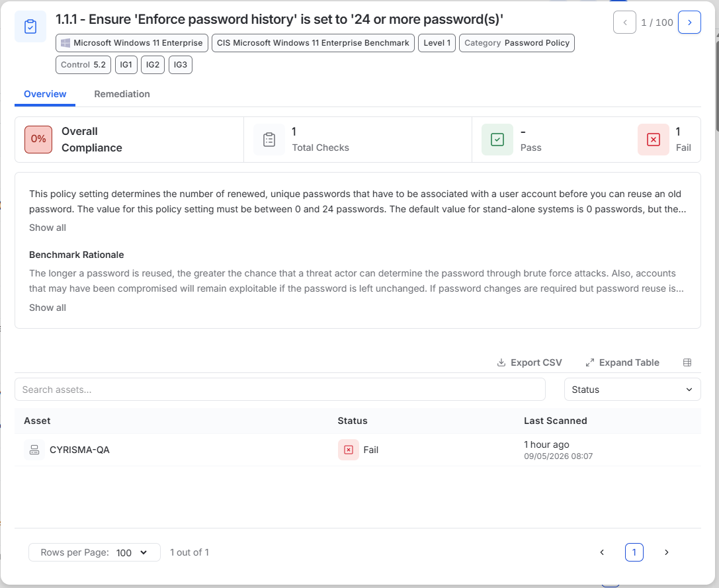This screenshot has height=588, width=719.
Task: Click the IG3 tag
Action: 181,65
